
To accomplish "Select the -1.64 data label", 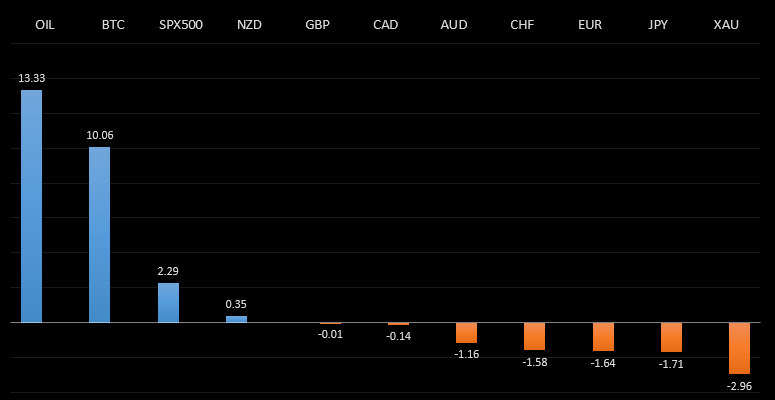I will click(603, 362).
